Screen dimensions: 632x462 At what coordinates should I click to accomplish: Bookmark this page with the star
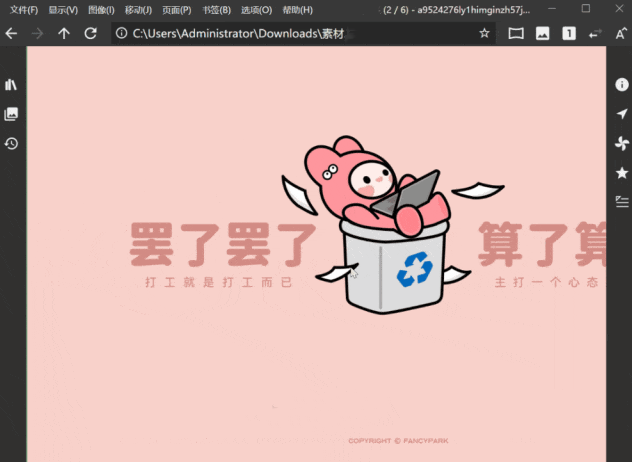pyautogui.click(x=484, y=33)
